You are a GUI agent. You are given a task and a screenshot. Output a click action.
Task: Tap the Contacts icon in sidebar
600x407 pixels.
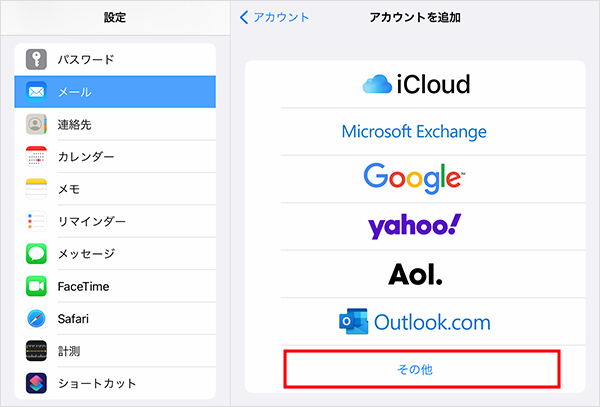pos(38,124)
